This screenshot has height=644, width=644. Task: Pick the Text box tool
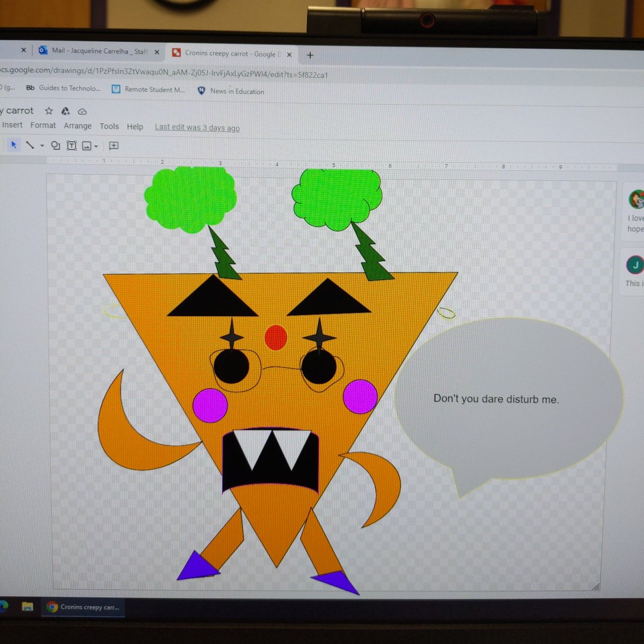click(x=71, y=145)
